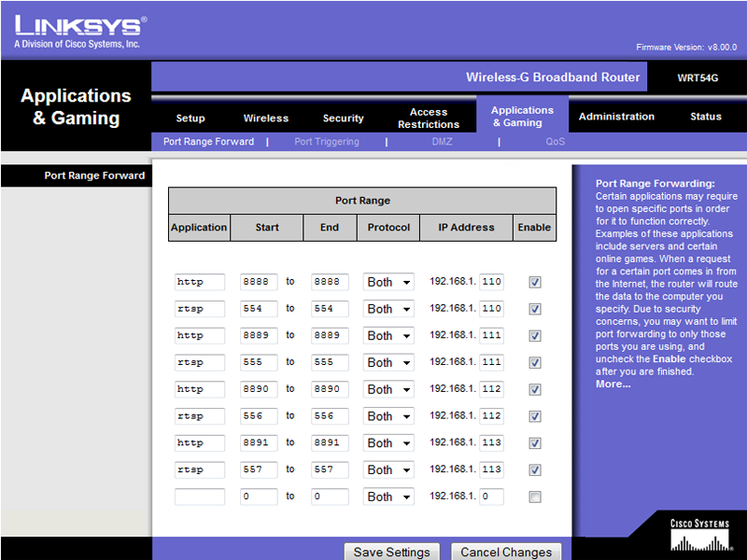The image size is (747, 560).
Task: Expand the Protocol dropdown for port 555
Action: (388, 362)
